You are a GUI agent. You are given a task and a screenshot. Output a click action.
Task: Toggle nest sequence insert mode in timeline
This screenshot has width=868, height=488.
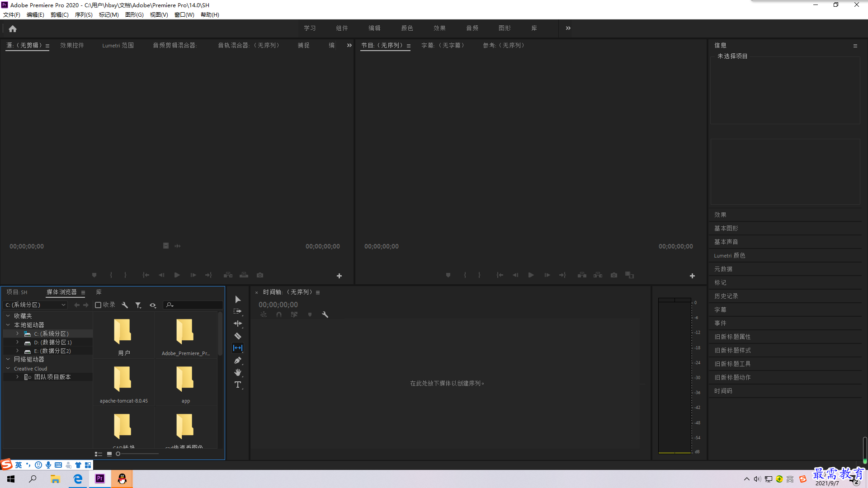coord(264,314)
